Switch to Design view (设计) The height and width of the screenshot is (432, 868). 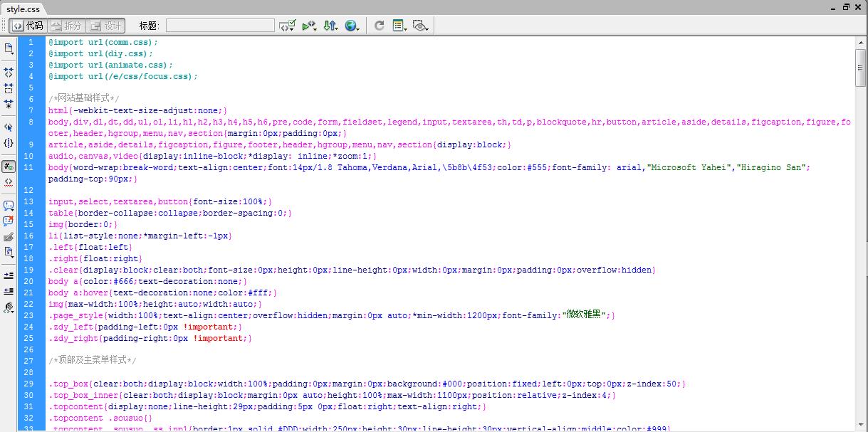pyautogui.click(x=105, y=26)
